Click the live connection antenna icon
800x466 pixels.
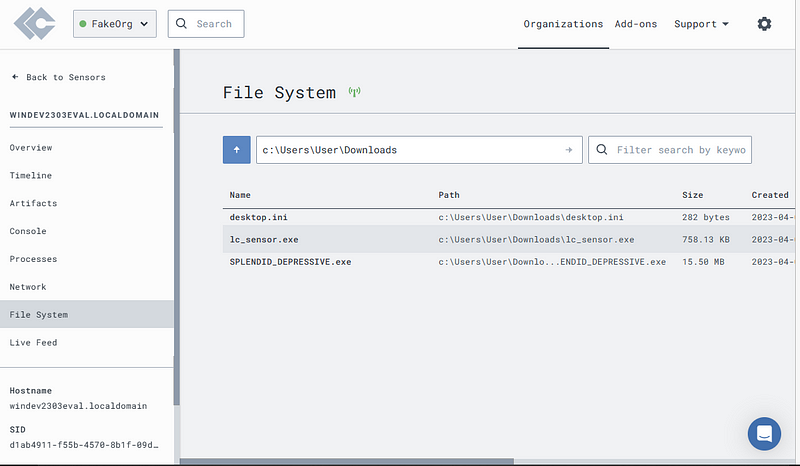point(355,92)
